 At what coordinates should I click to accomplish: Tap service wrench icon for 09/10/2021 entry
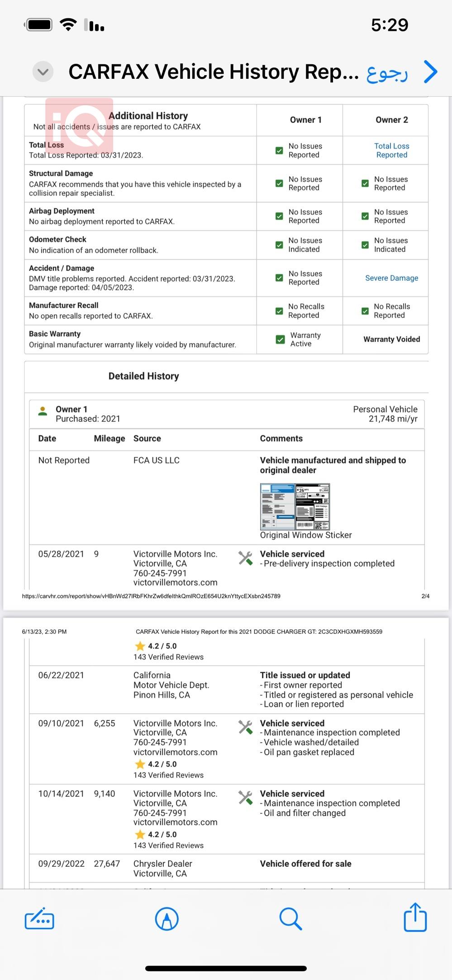coord(245,727)
